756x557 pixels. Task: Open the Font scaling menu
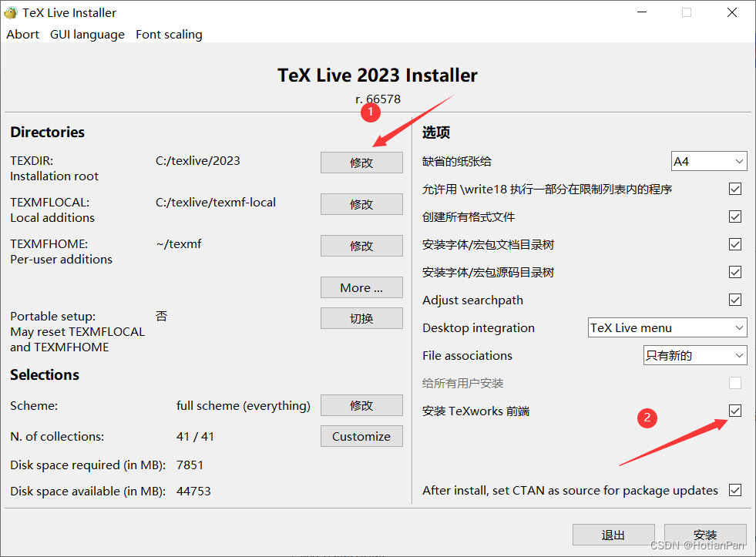pos(169,35)
